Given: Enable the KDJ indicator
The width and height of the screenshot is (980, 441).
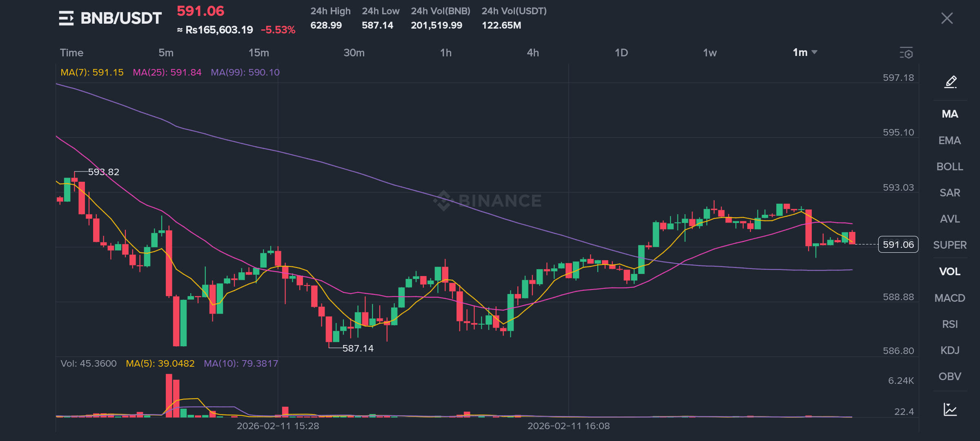Looking at the screenshot, I should click(950, 350).
